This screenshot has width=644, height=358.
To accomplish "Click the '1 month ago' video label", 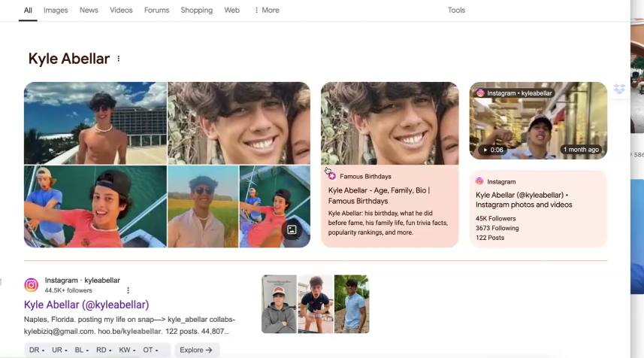I will pos(581,150).
